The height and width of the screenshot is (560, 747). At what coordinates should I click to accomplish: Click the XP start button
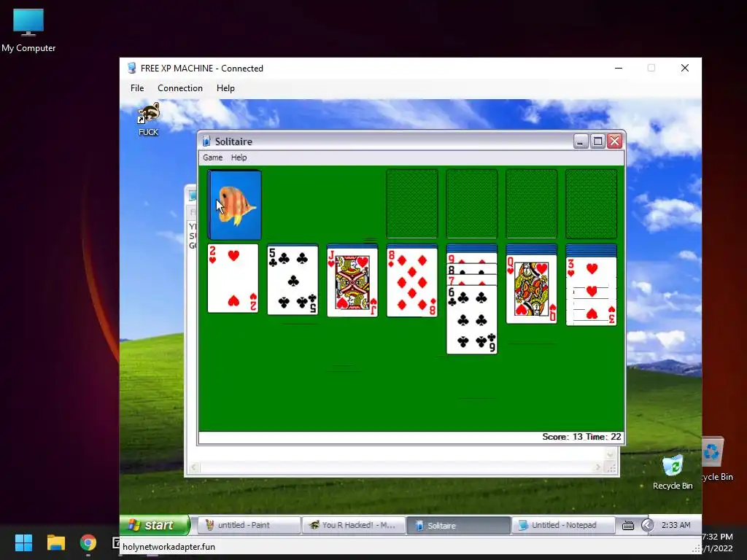[155, 525]
